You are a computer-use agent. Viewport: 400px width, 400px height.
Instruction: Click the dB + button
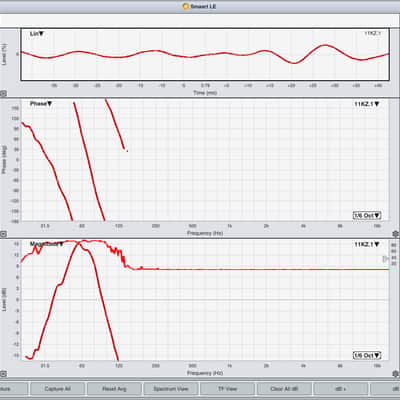click(341, 389)
